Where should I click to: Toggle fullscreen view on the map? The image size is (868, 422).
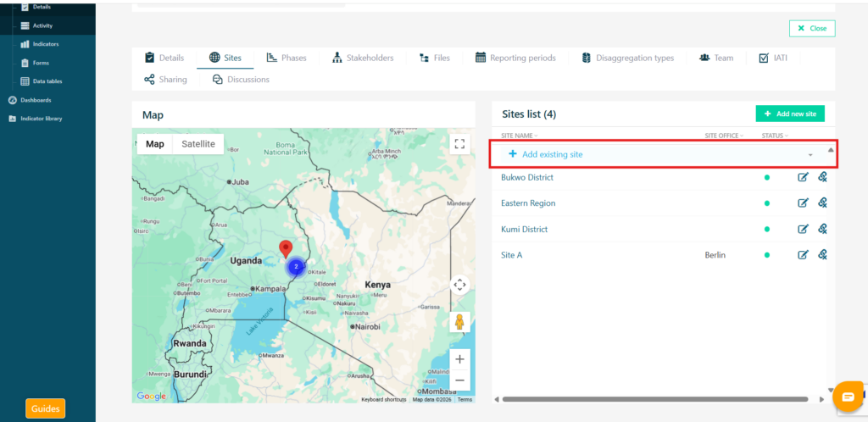click(459, 144)
